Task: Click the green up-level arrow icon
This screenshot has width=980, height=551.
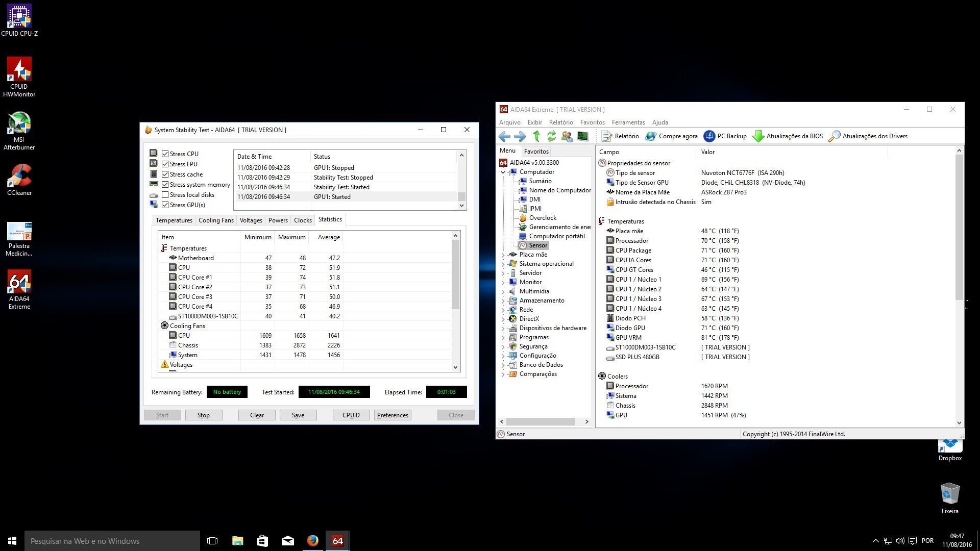Action: [x=536, y=136]
